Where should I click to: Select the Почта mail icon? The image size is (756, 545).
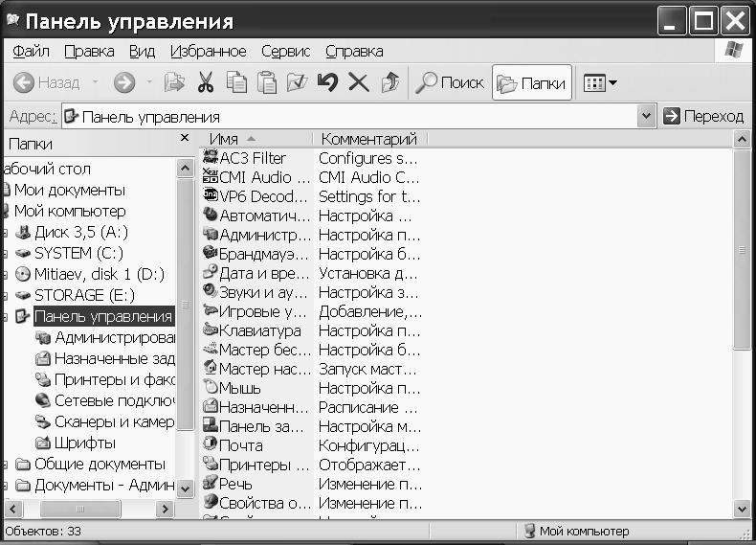pyautogui.click(x=211, y=444)
